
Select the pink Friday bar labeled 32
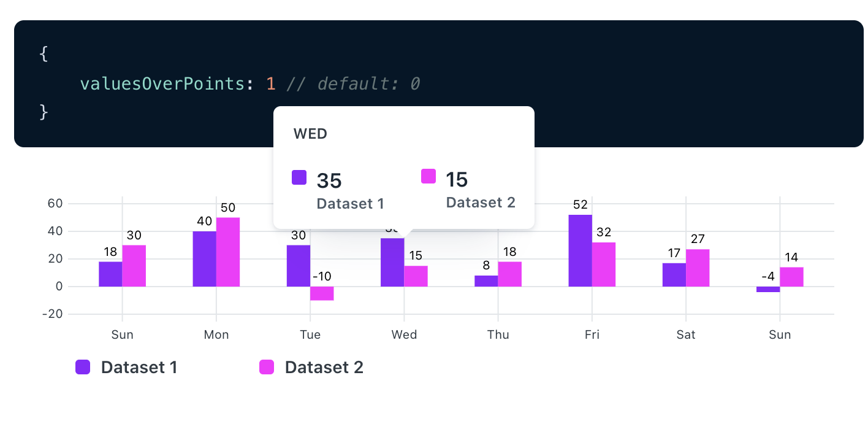point(604,264)
